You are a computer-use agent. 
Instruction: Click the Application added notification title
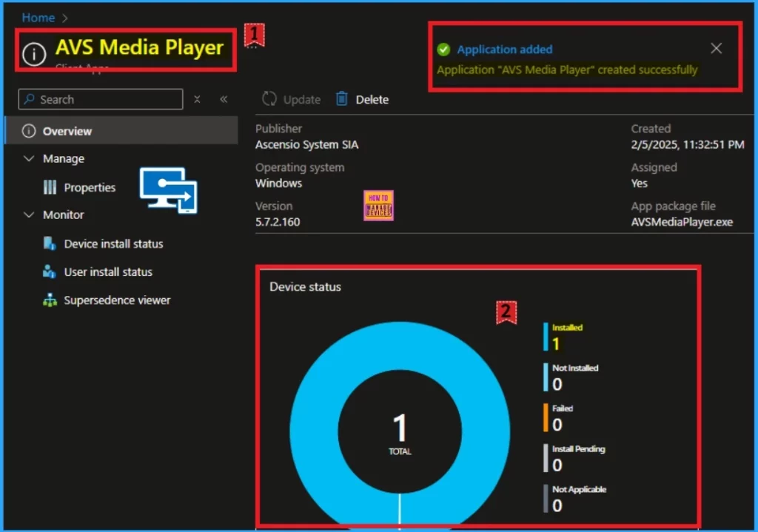(505, 50)
